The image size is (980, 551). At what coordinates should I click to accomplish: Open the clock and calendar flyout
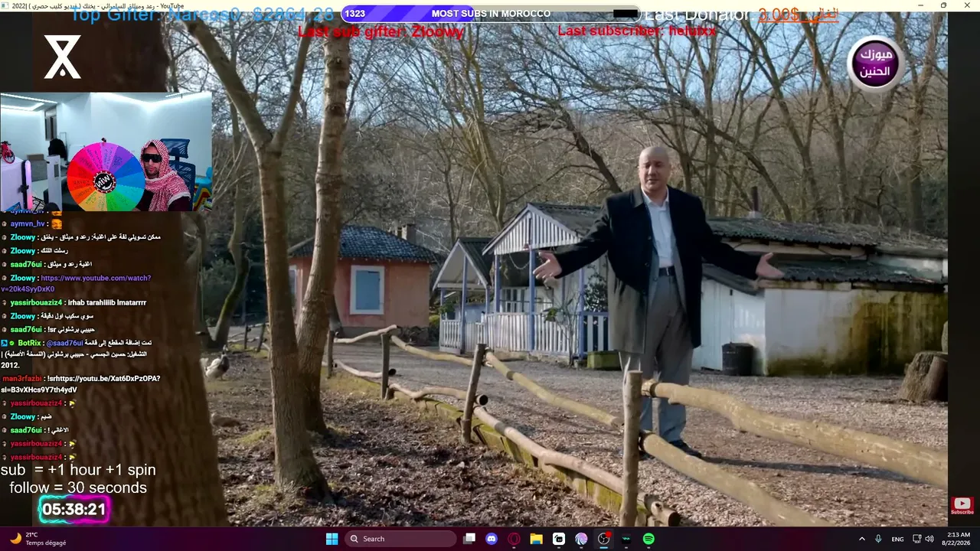coord(958,539)
